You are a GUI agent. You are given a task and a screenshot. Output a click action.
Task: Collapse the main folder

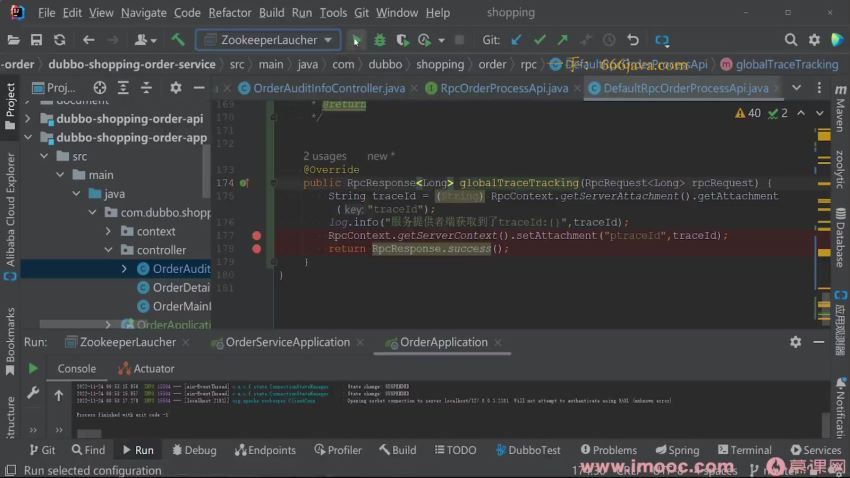pos(61,175)
